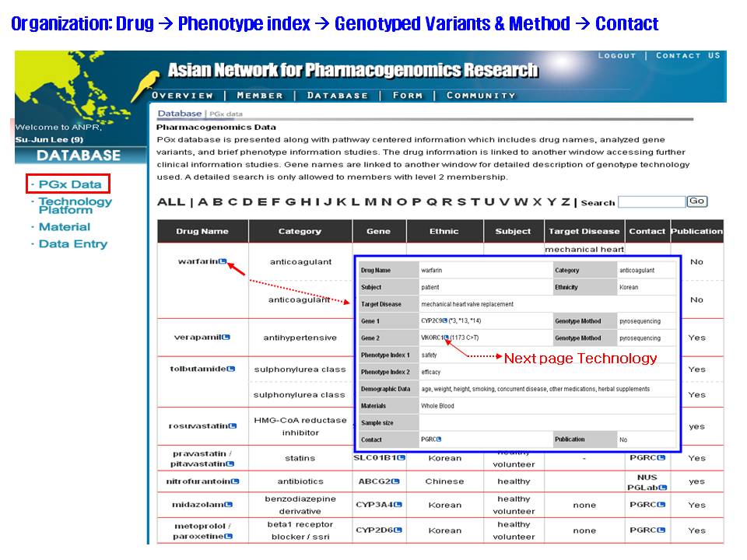The width and height of the screenshot is (747, 560).
Task: Click the Go search button
Action: coord(696,201)
